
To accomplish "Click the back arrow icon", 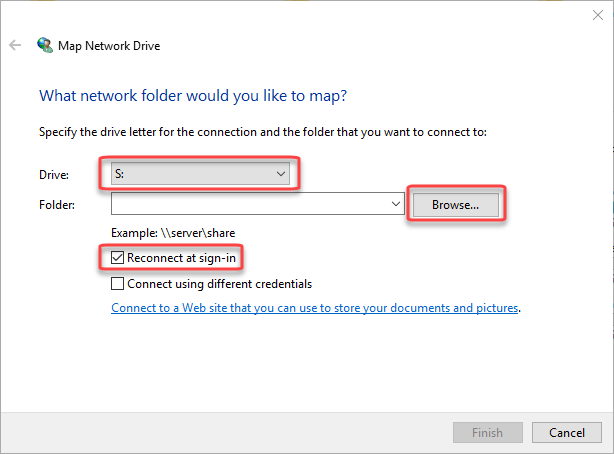I will (x=15, y=45).
